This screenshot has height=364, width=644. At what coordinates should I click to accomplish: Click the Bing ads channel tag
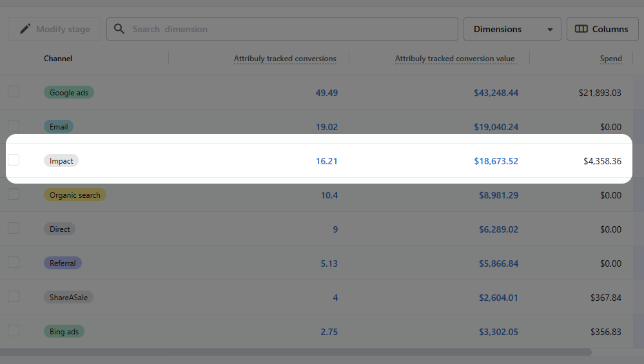[64, 332]
